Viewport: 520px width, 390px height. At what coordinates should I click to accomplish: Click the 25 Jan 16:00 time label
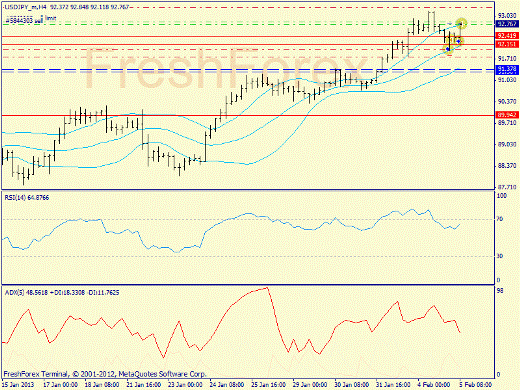pos(269,385)
